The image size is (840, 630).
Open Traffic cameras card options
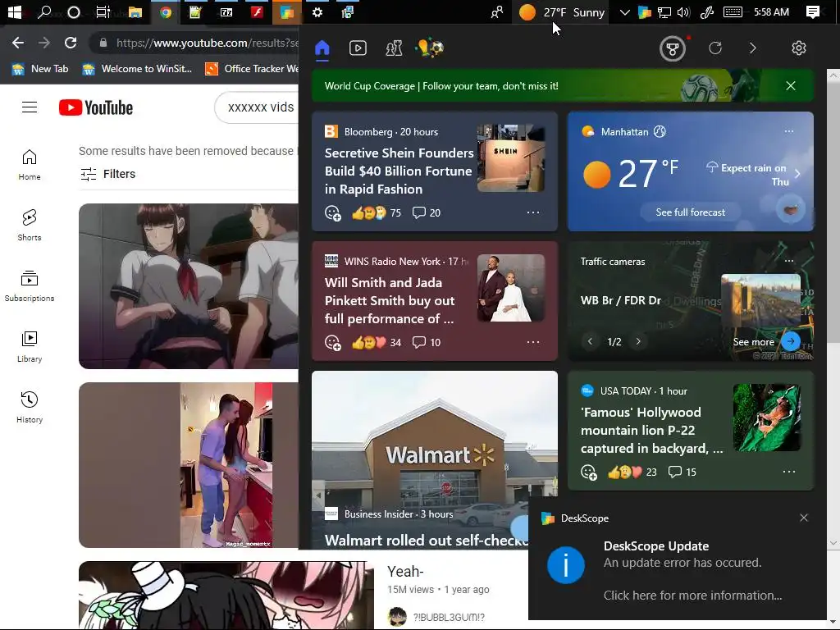tap(788, 261)
